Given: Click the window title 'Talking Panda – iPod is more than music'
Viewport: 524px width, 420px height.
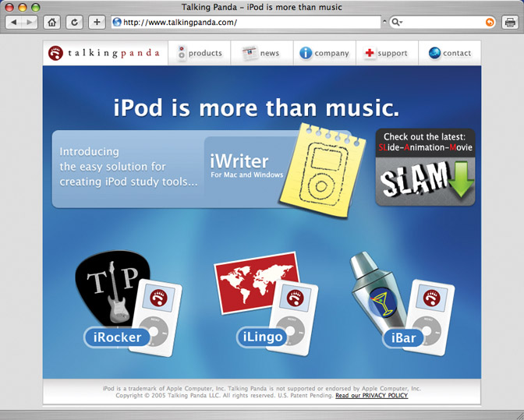Looking at the screenshot, I should [x=262, y=7].
